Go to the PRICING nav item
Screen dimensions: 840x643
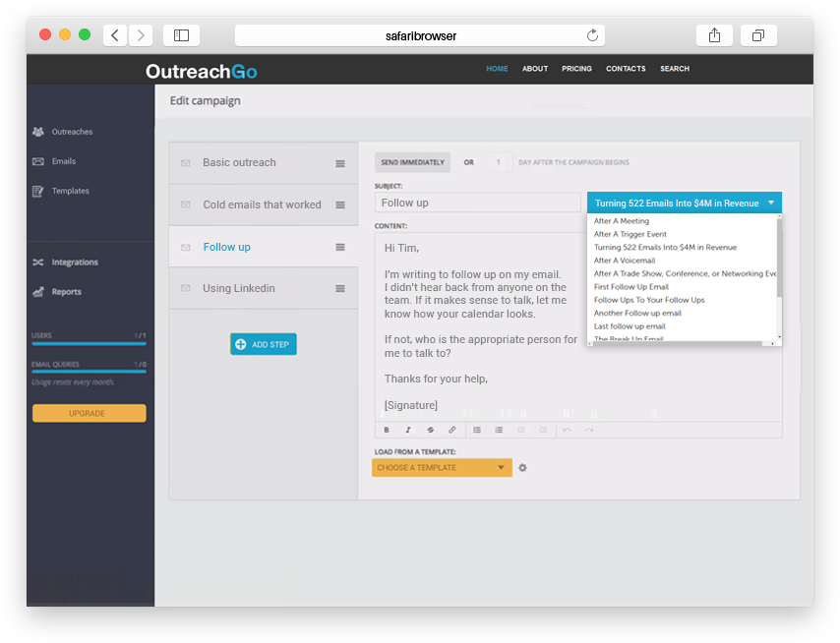pos(577,69)
